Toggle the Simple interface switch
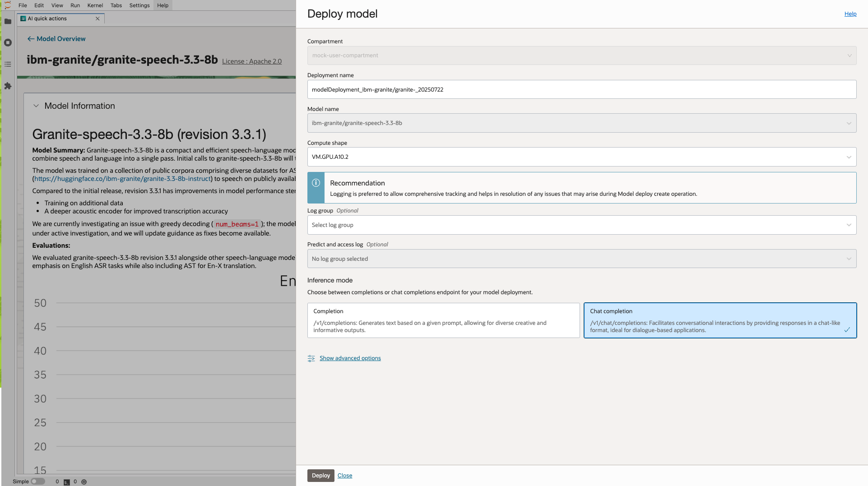 click(38, 481)
